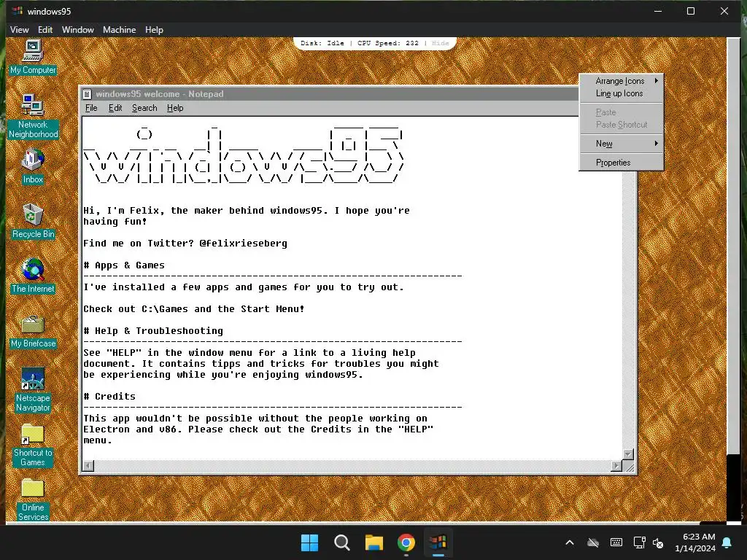The width and height of the screenshot is (747, 560).
Task: Click 'C:\Games' text in Notepad
Action: pos(165,309)
